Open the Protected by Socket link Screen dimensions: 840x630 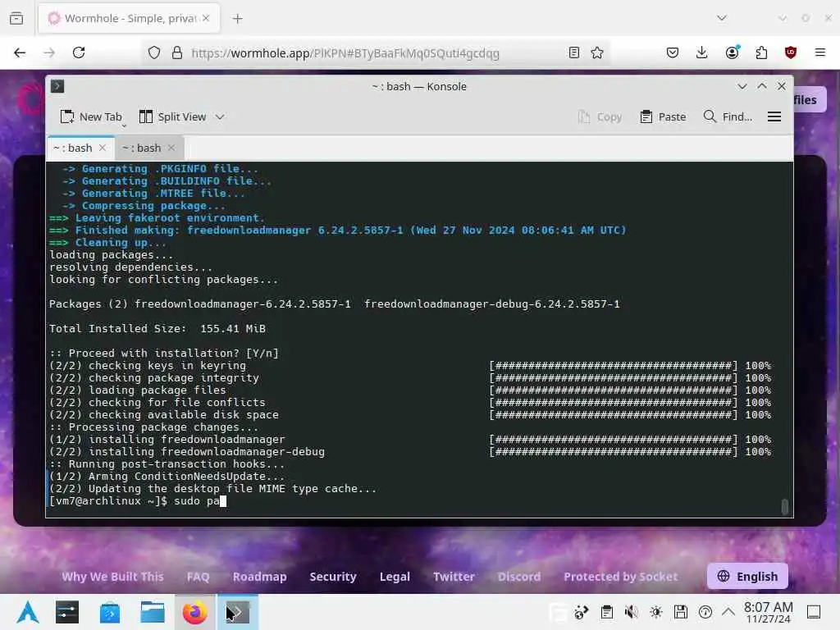pyautogui.click(x=620, y=577)
